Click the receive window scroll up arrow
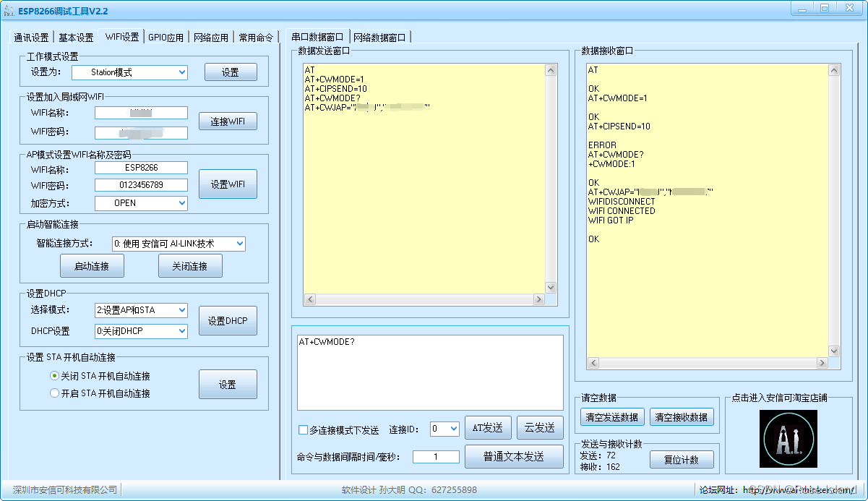 tap(835, 70)
